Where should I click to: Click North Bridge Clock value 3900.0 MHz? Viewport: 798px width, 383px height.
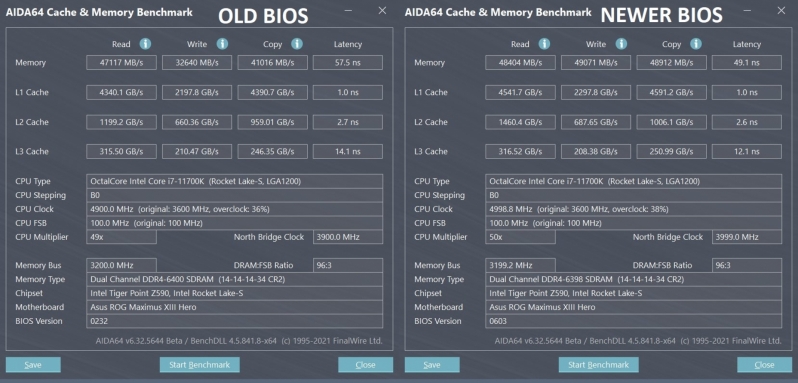[x=348, y=237]
